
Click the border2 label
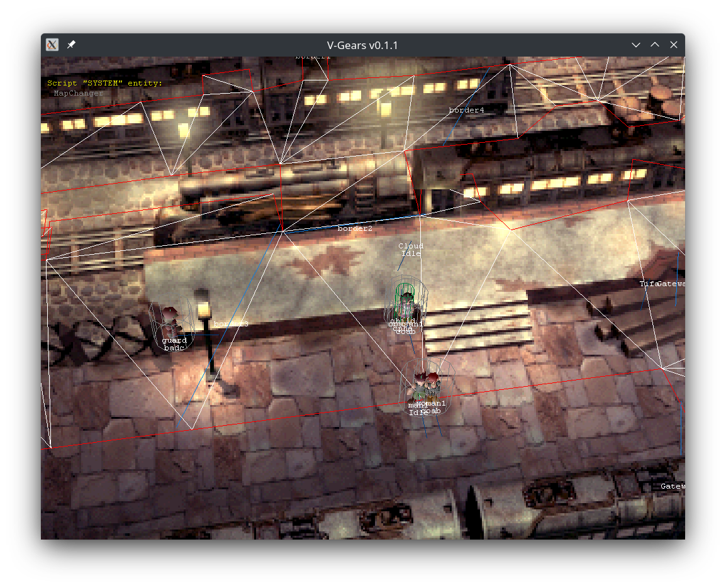pyautogui.click(x=355, y=229)
